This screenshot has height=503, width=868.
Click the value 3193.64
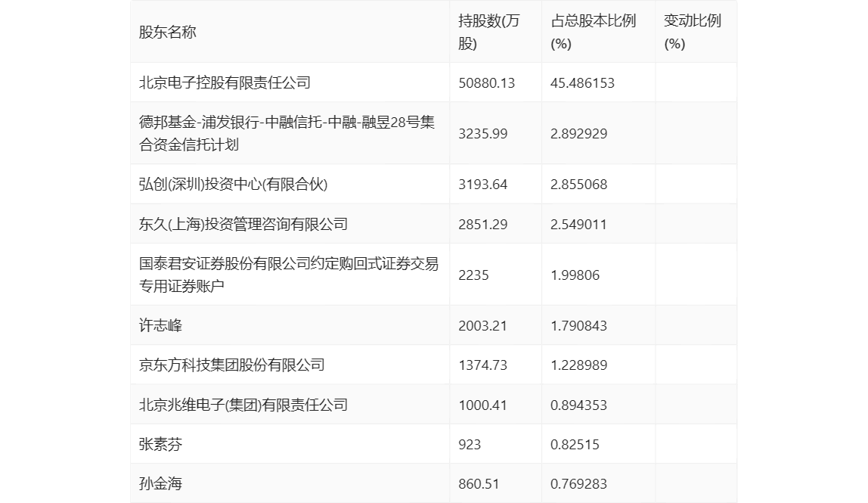tap(482, 185)
